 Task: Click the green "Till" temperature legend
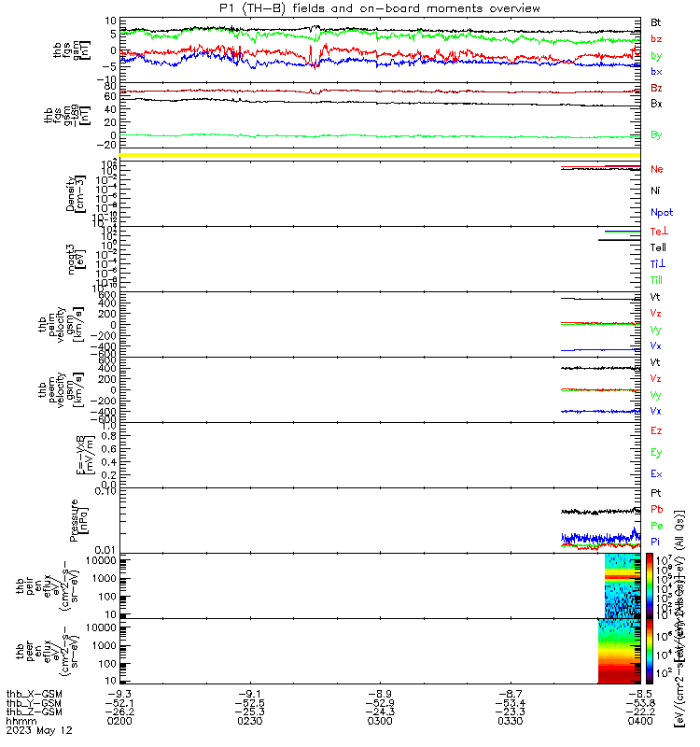click(656, 280)
